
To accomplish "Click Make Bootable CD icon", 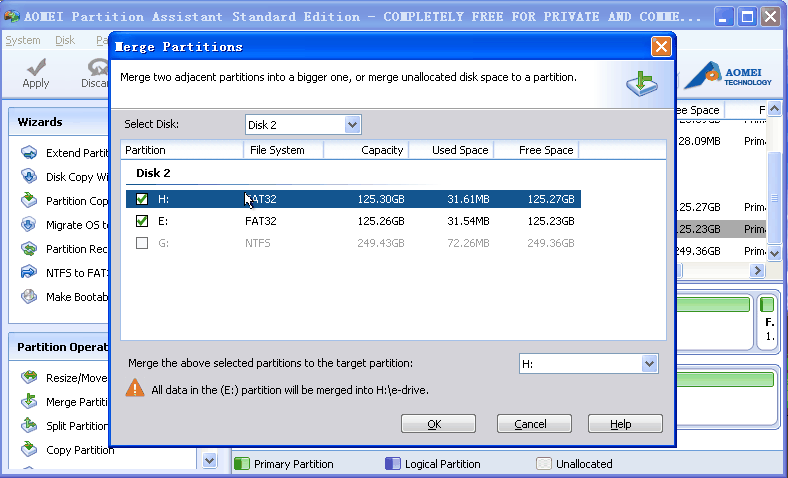I will tap(29, 297).
